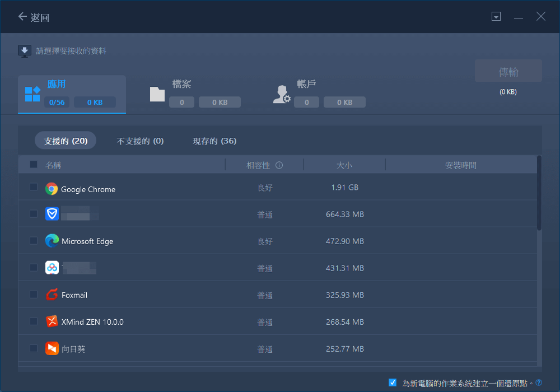Uncheck the create restore point checkbox
The height and width of the screenshot is (392, 560).
[393, 382]
